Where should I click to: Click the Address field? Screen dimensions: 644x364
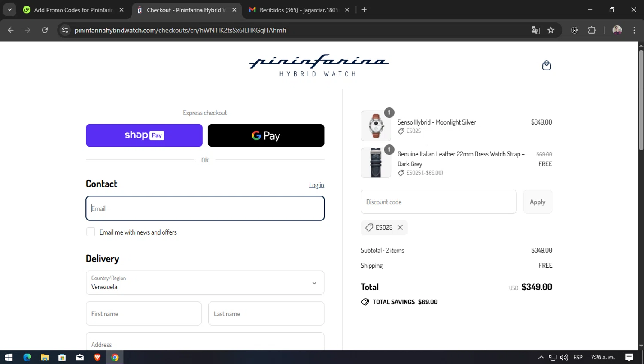point(205,342)
